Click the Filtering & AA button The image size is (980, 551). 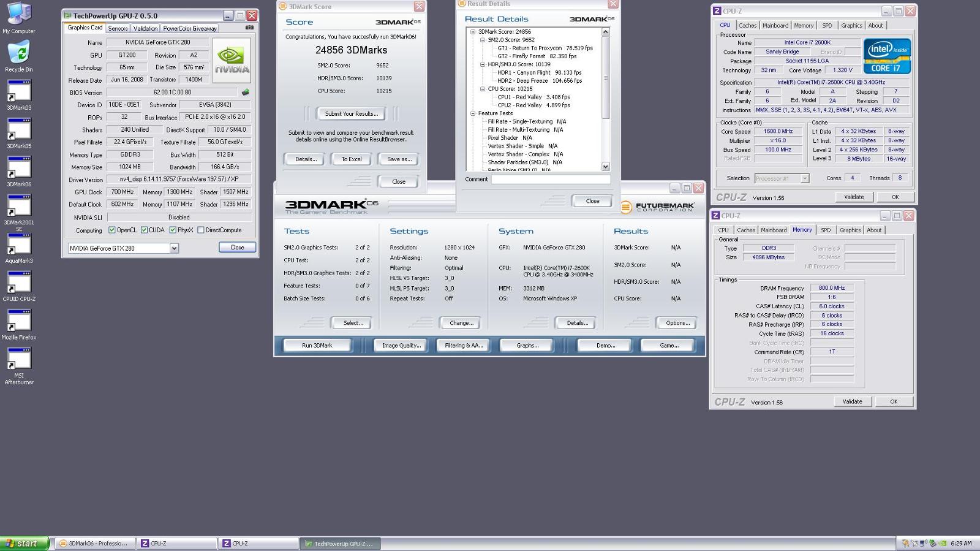(x=464, y=346)
